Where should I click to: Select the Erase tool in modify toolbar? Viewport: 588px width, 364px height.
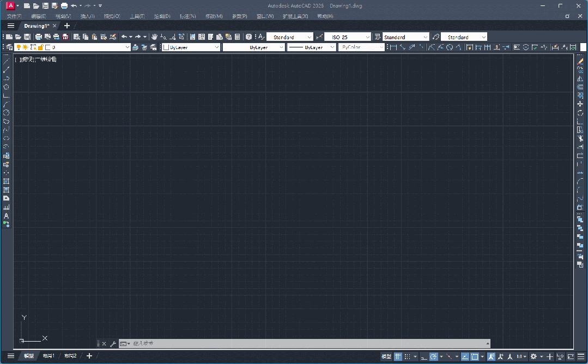(580, 61)
